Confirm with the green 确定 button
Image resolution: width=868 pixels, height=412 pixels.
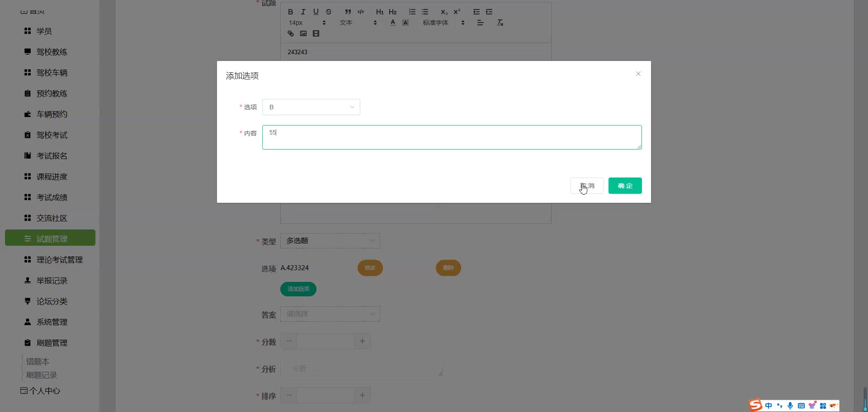625,186
